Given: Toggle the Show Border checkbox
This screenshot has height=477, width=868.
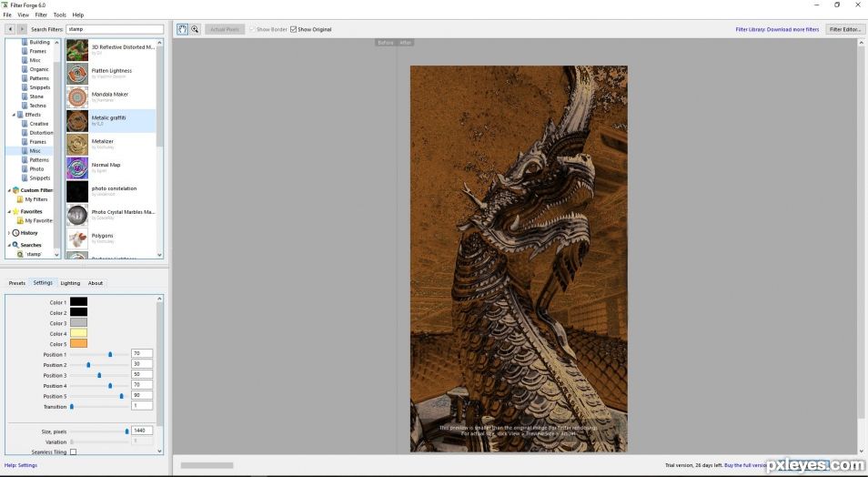Looking at the screenshot, I should 252,29.
